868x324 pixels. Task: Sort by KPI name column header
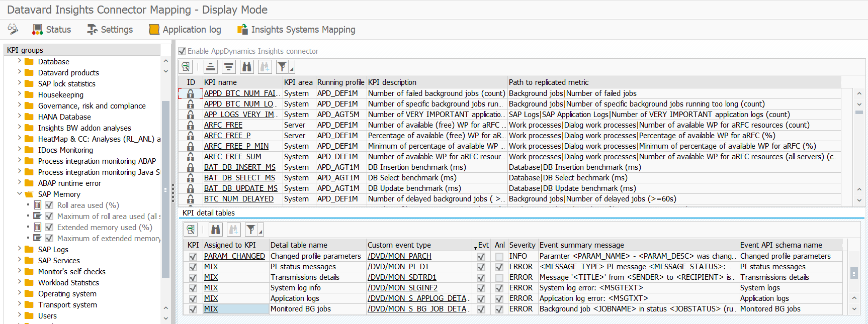pyautogui.click(x=243, y=82)
